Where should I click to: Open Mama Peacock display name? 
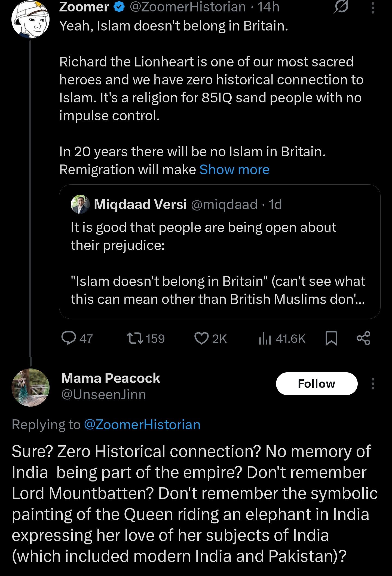111,378
